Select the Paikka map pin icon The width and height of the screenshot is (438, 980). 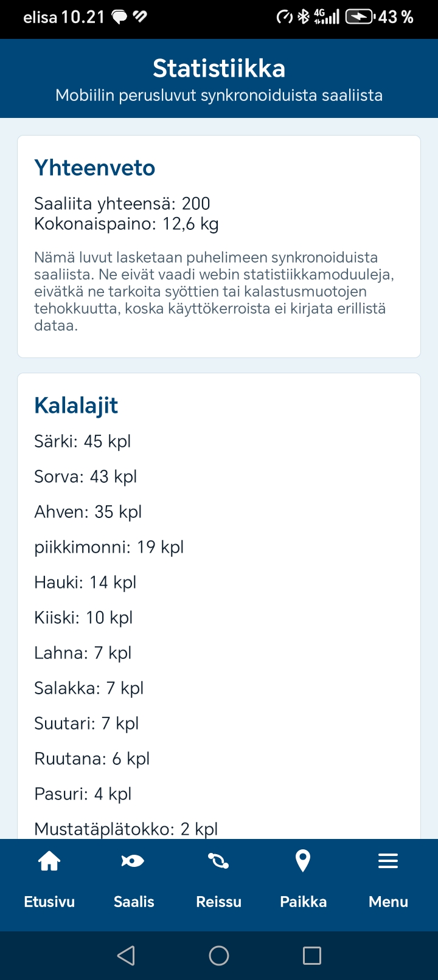[x=303, y=861]
